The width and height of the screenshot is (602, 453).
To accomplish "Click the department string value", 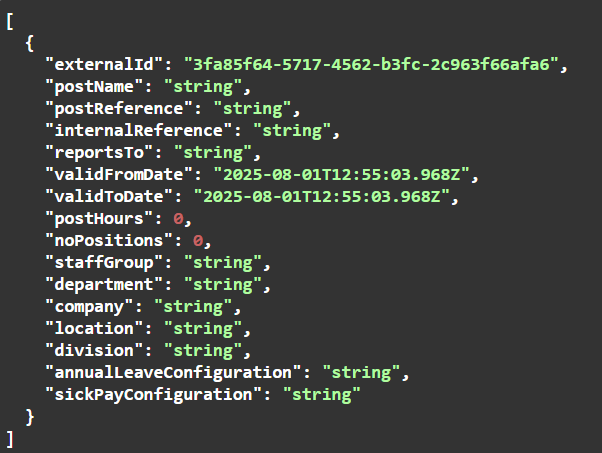I will click(x=223, y=284).
